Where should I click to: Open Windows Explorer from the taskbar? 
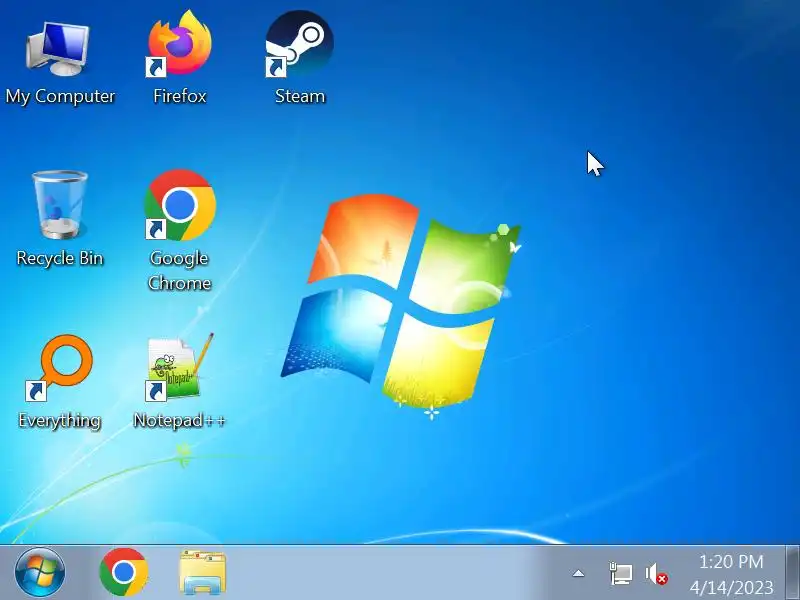(x=203, y=572)
